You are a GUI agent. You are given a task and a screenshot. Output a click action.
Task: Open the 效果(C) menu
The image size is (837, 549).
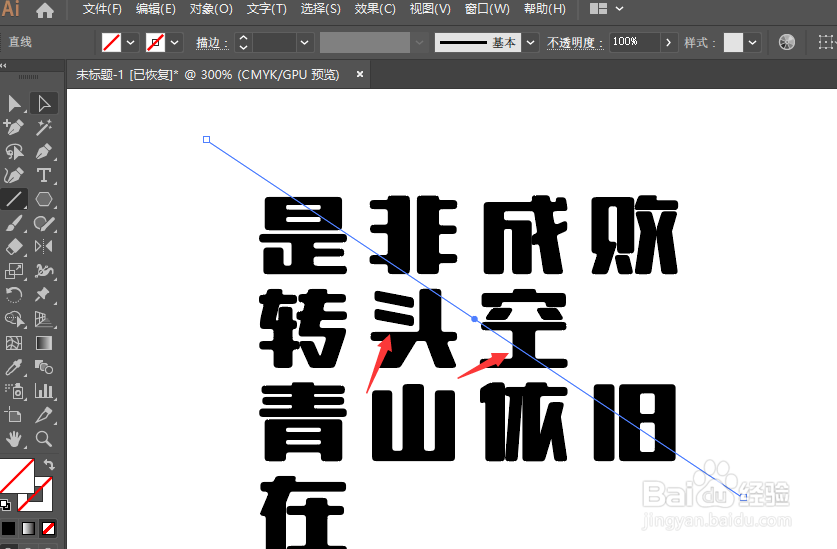tap(375, 9)
